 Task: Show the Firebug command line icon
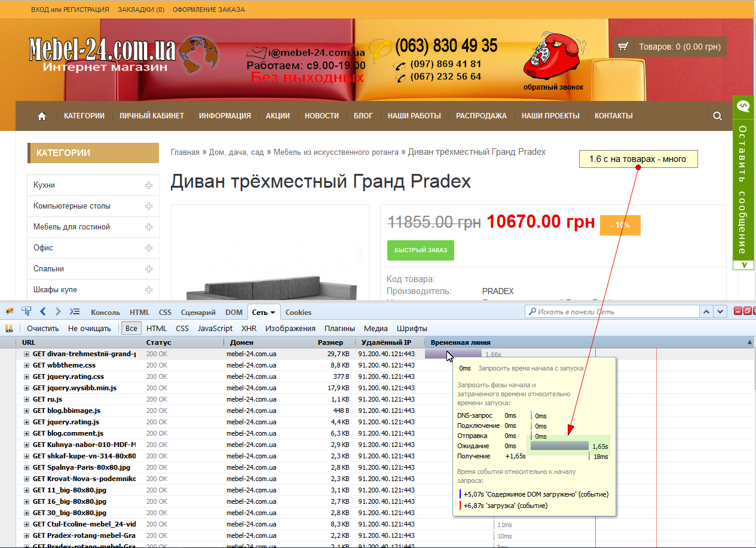click(75, 311)
